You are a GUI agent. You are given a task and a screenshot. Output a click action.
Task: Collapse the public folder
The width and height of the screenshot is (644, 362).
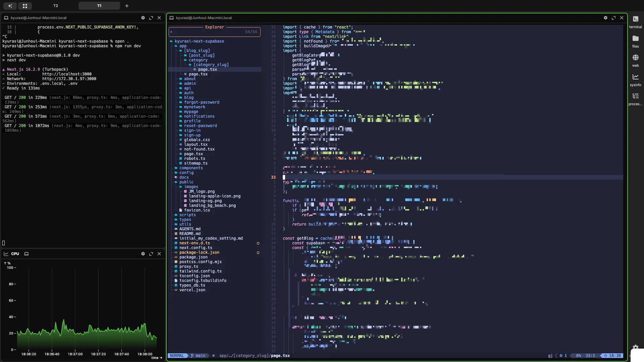click(186, 182)
